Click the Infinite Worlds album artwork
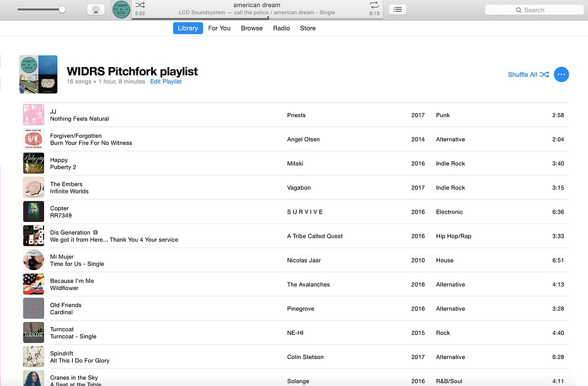588x386 pixels. (x=34, y=187)
